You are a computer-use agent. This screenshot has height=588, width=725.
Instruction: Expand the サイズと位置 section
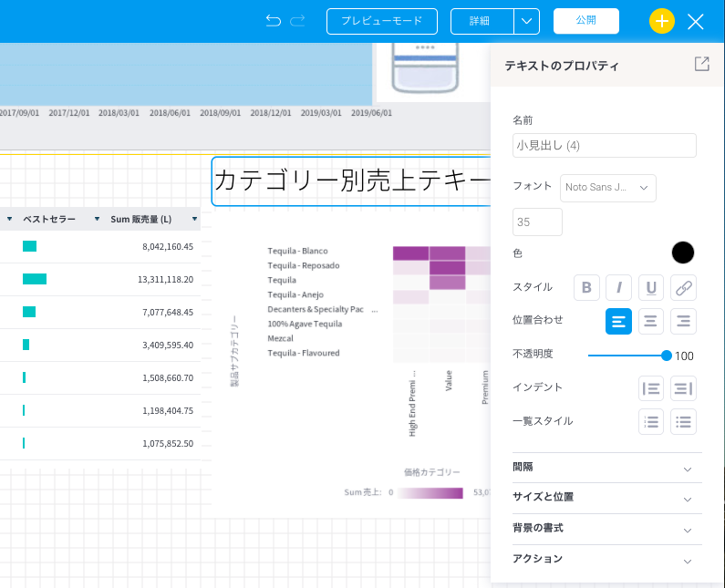[607, 498]
